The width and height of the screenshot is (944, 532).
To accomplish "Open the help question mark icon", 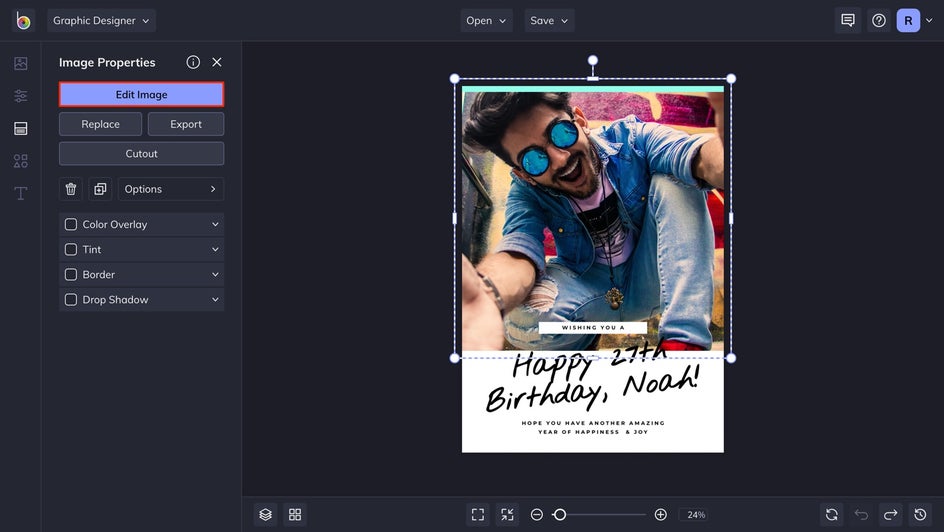I will [878, 20].
